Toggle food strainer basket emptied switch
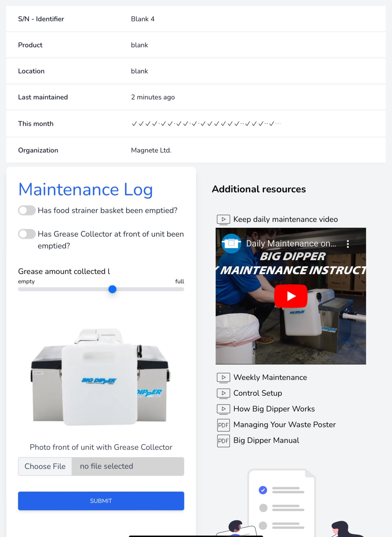Image resolution: width=392 pixels, height=537 pixels. tap(27, 210)
